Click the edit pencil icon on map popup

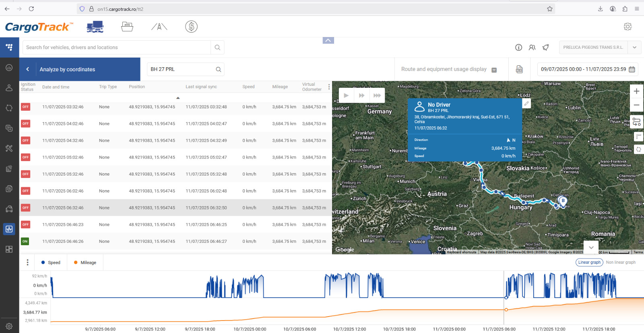click(x=526, y=103)
